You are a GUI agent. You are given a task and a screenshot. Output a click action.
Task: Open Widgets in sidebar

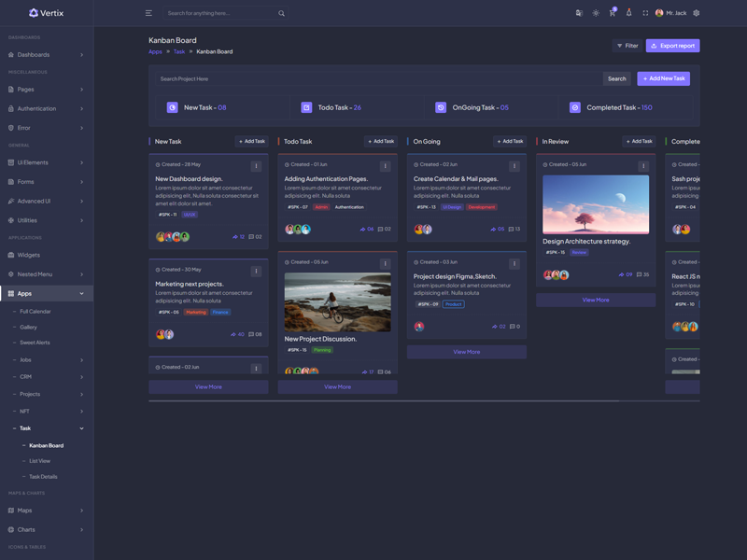(x=46, y=255)
